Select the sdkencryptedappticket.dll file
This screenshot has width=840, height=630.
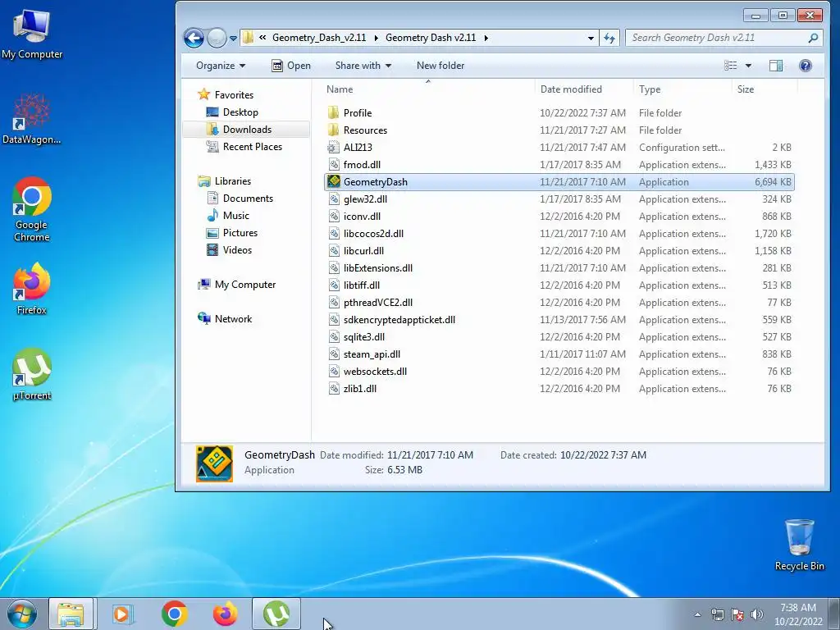tap(559, 320)
